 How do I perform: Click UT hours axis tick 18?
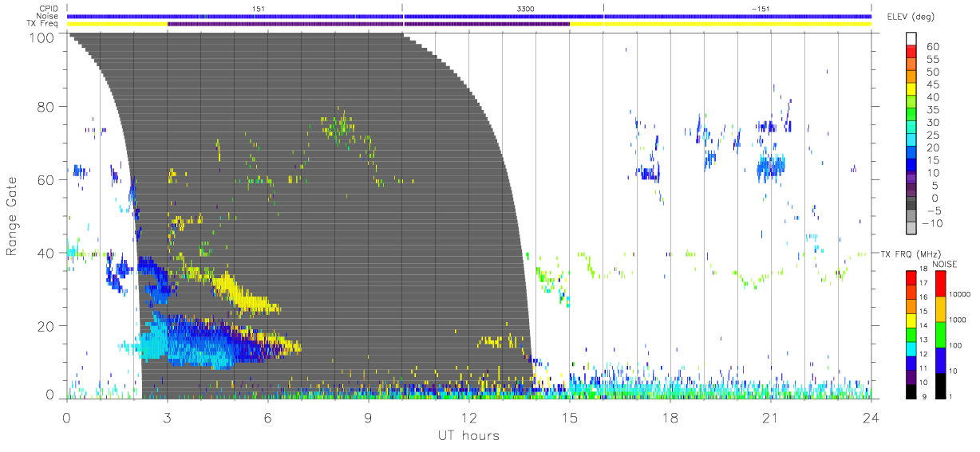pos(670,417)
